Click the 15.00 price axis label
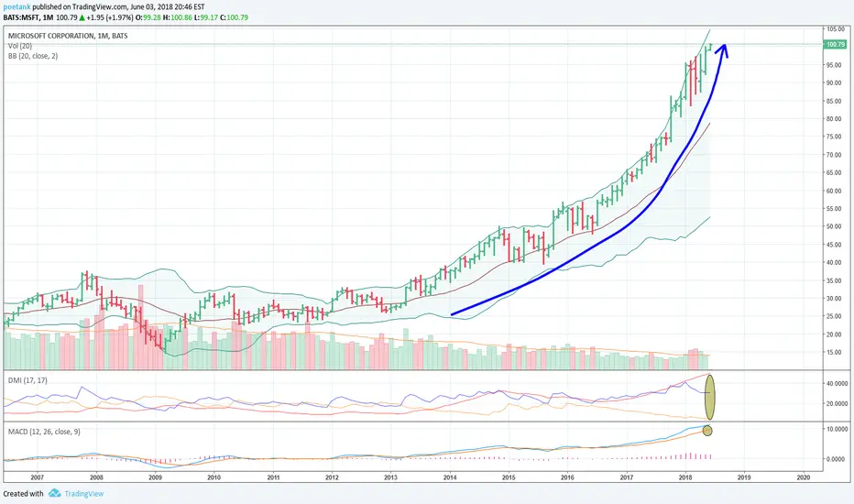 coord(835,353)
